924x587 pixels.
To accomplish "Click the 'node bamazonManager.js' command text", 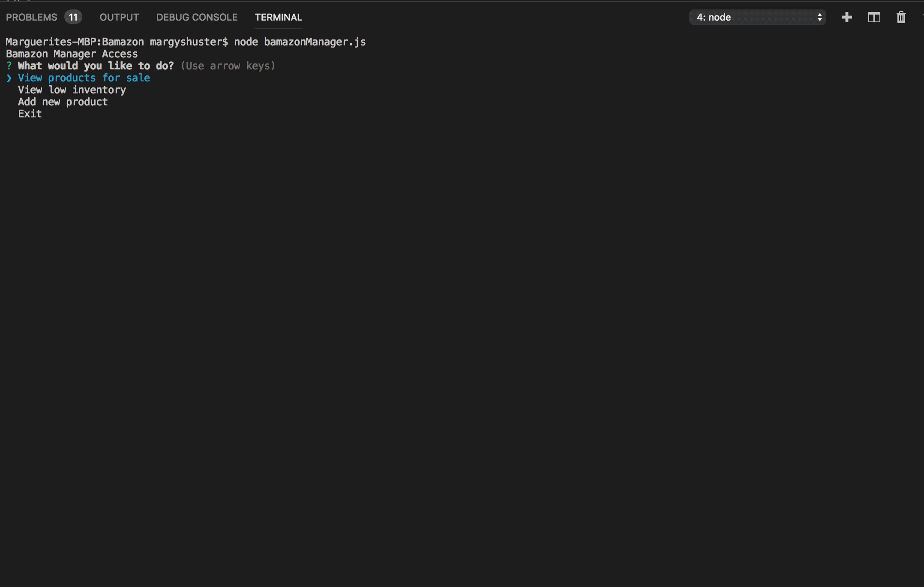I will click(300, 42).
